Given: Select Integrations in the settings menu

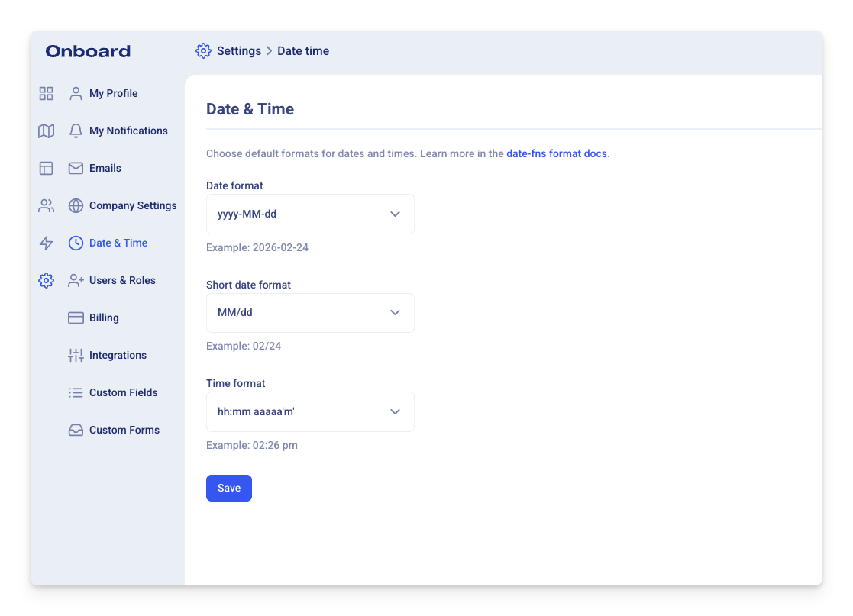Looking at the screenshot, I should point(118,355).
